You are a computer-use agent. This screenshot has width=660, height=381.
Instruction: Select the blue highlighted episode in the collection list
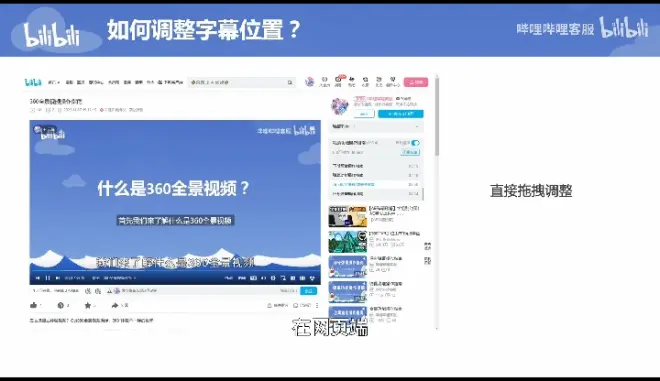375,184
